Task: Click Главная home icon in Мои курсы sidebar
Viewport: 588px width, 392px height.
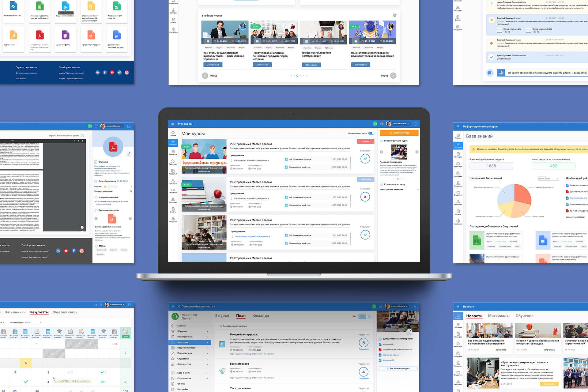Action: coord(173,134)
